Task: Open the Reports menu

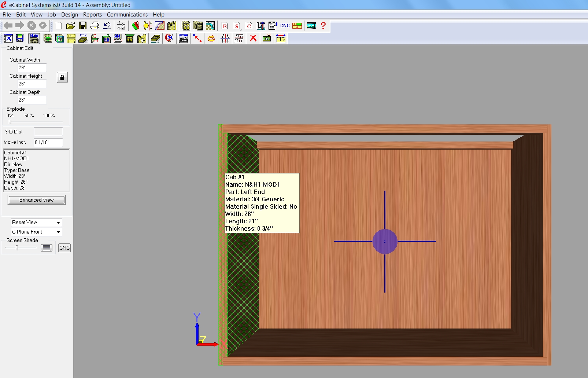Action: coord(92,15)
